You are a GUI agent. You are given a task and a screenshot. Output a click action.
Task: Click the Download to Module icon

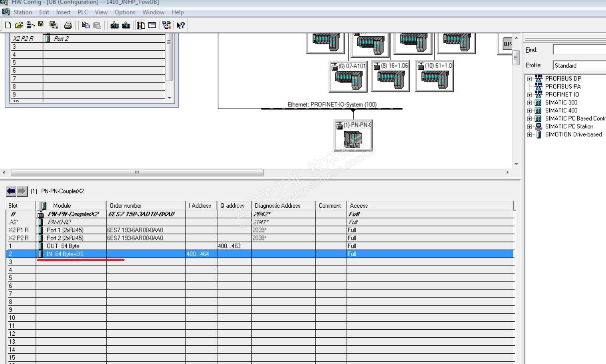click(x=115, y=26)
